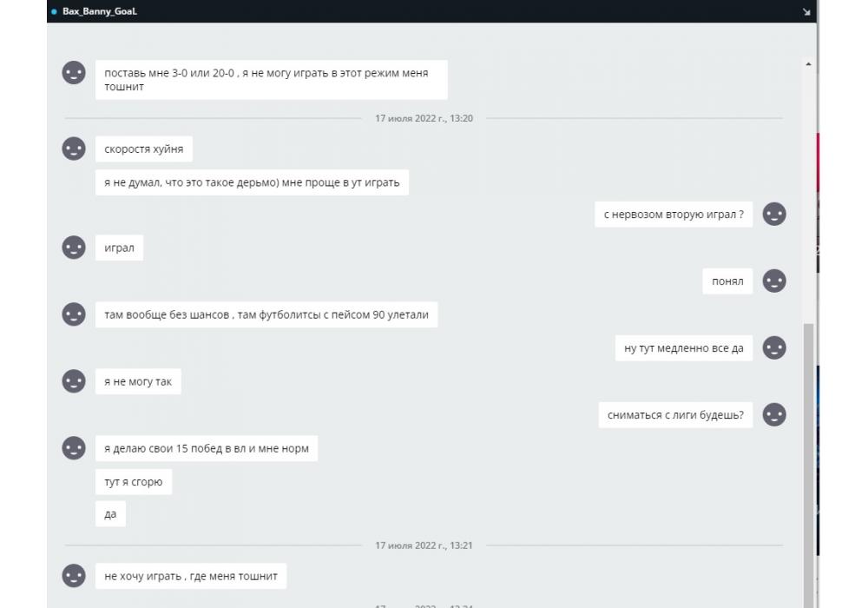
Task: Click the avatar next to 'скоростя' message
Action: (x=74, y=149)
